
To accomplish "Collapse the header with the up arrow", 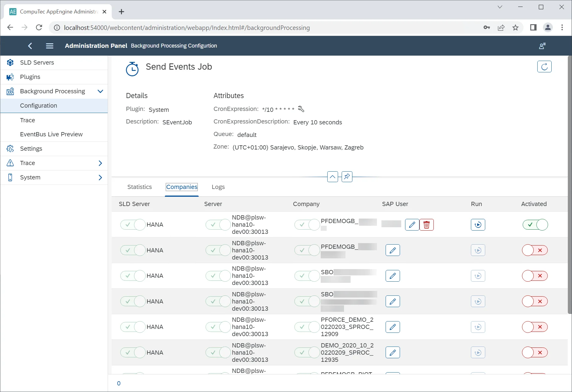I will coord(332,177).
